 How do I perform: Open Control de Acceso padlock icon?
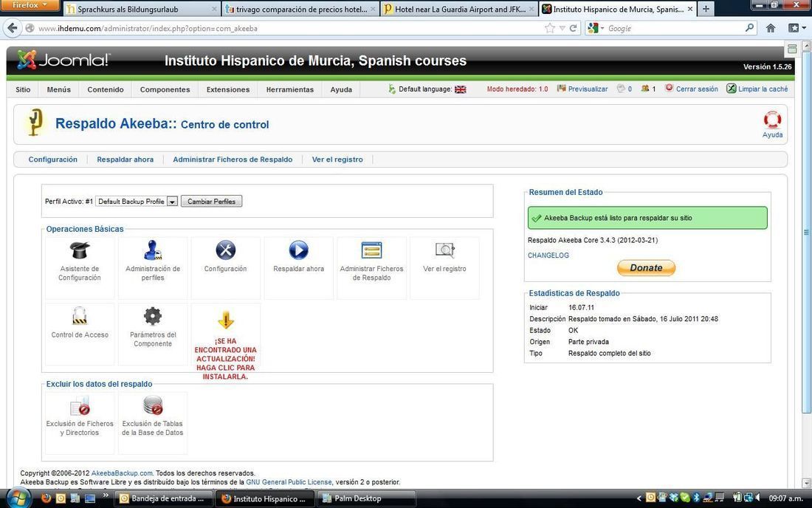tap(80, 316)
